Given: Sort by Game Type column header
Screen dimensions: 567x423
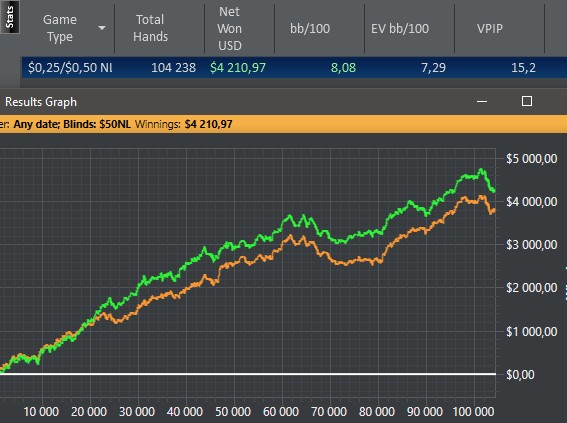Looking at the screenshot, I should (x=60, y=28).
